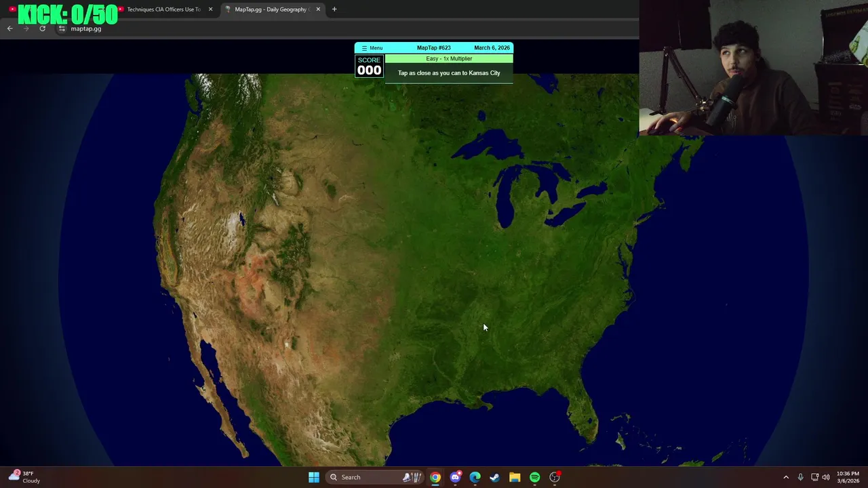Click the March 6, 2026 date label
868x488 pixels.
click(492, 48)
